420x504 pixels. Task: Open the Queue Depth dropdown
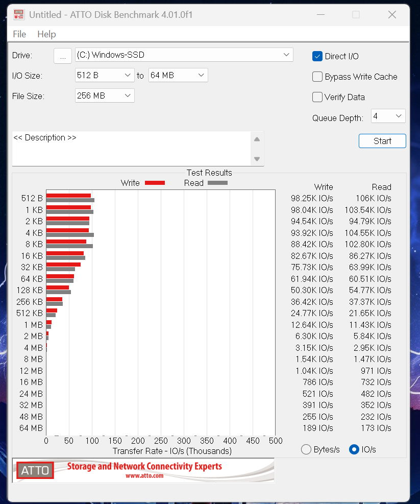[x=388, y=116]
